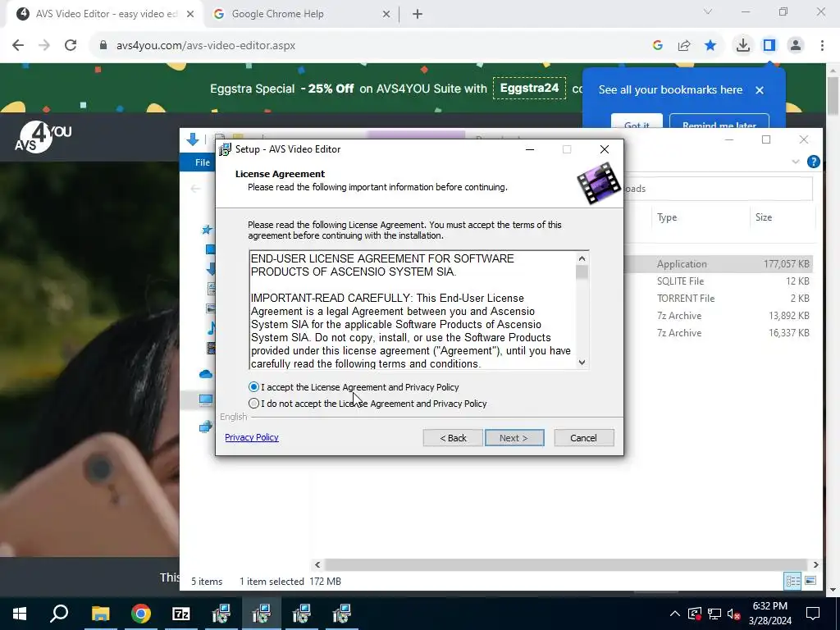Open the Windows Start menu
840x630 pixels.
20,614
